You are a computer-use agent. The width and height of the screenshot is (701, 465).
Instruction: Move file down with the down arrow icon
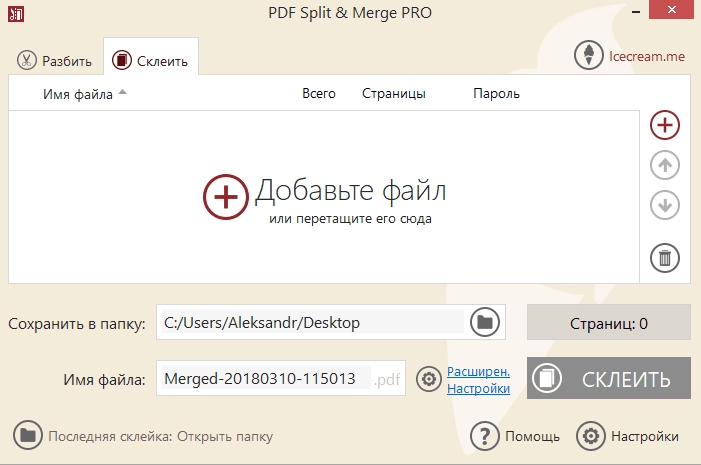click(665, 205)
